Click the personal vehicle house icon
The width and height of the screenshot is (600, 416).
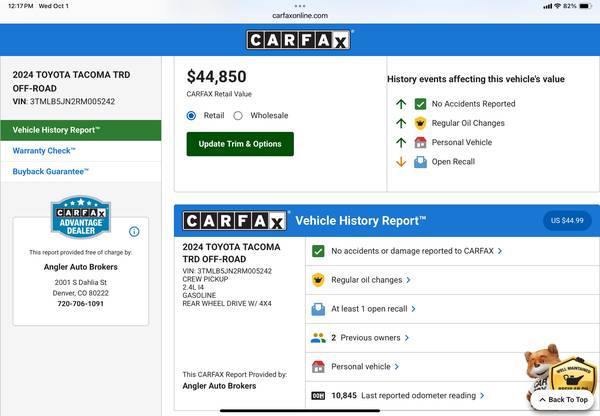point(318,367)
